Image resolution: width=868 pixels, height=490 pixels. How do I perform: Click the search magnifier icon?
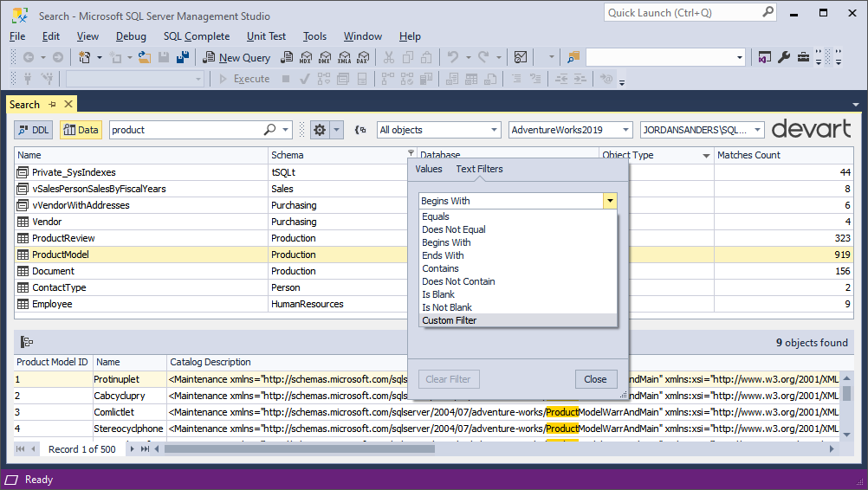pyautogui.click(x=269, y=130)
